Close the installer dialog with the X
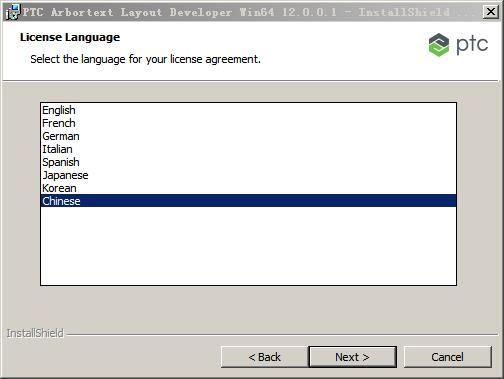The height and width of the screenshot is (379, 504). (x=491, y=12)
